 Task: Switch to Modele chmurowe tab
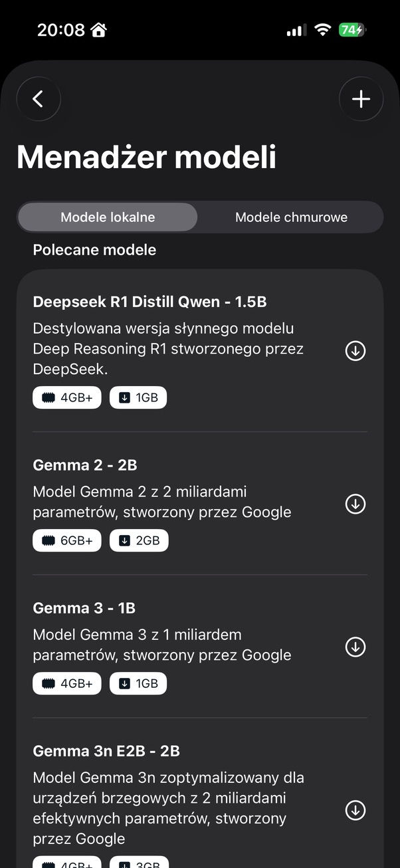[291, 217]
